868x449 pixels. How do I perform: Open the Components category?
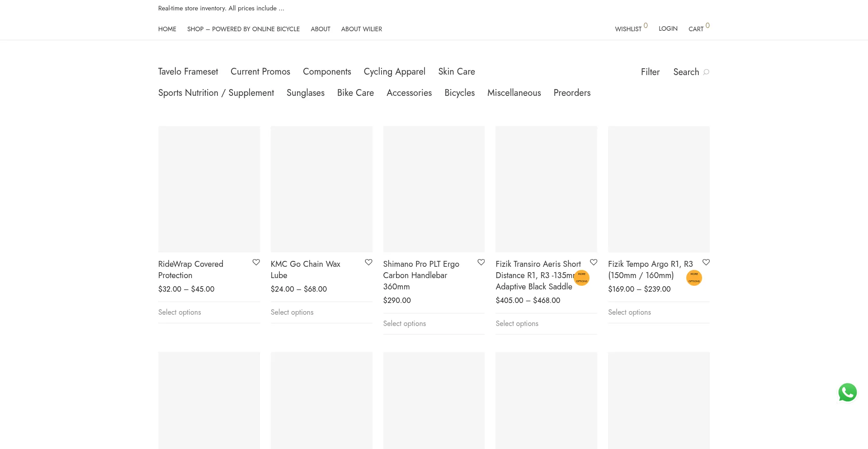326,71
